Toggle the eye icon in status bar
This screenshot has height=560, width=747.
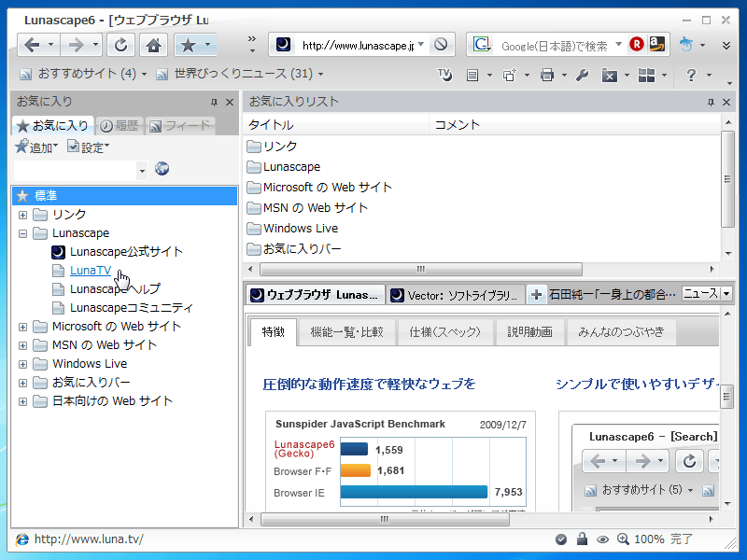602,539
